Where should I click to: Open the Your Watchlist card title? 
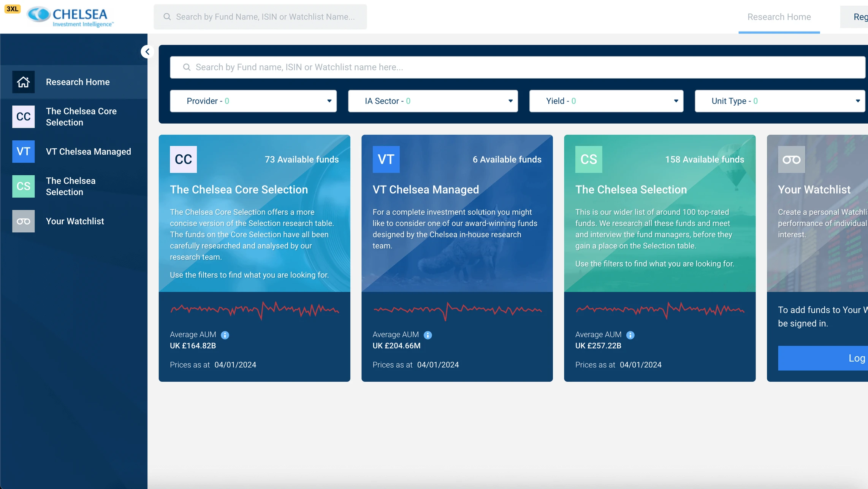(814, 189)
